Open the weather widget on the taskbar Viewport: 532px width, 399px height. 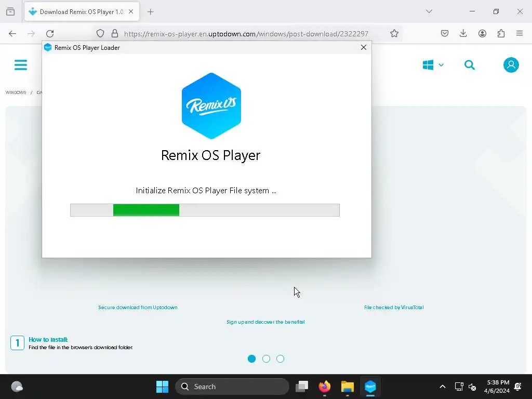click(x=17, y=387)
